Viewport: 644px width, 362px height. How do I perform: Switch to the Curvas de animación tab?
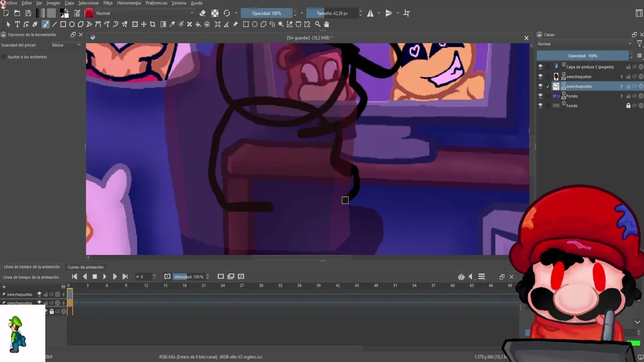point(86,267)
